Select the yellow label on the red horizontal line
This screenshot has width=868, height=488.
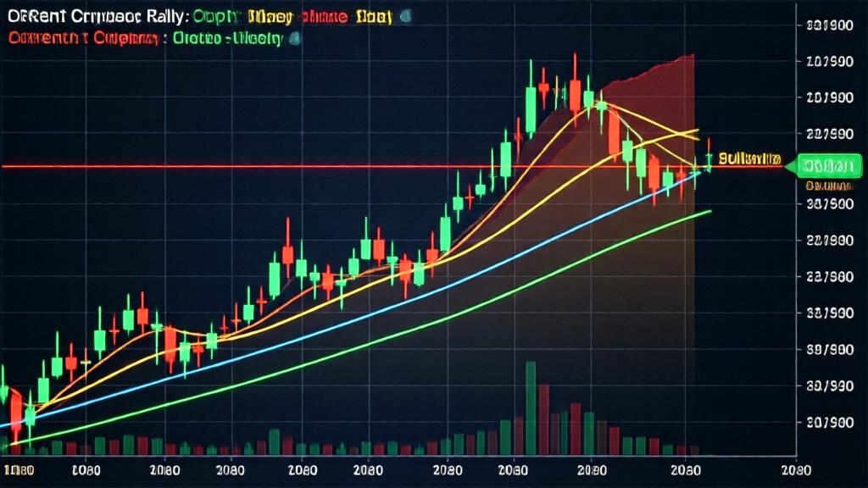click(749, 159)
